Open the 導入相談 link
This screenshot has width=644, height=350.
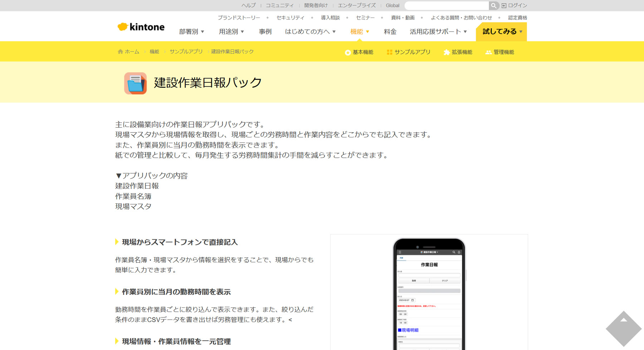point(330,18)
